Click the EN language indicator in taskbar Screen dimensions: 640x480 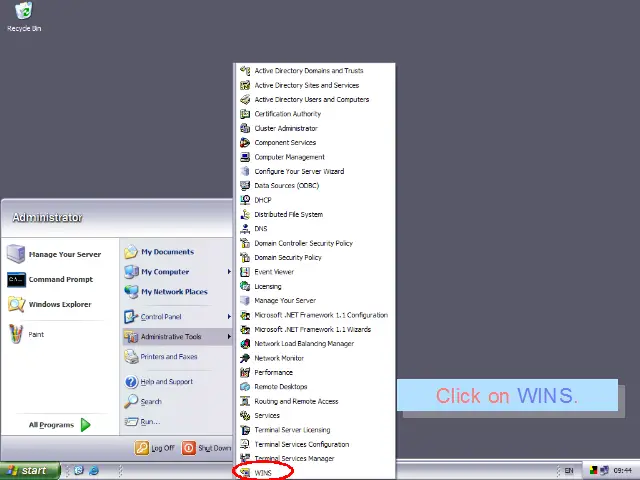[569, 471]
